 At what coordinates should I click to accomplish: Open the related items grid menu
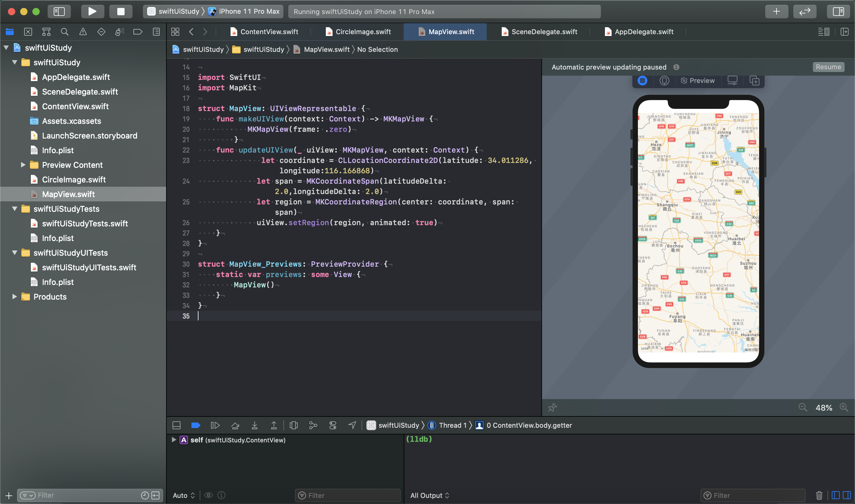(175, 32)
